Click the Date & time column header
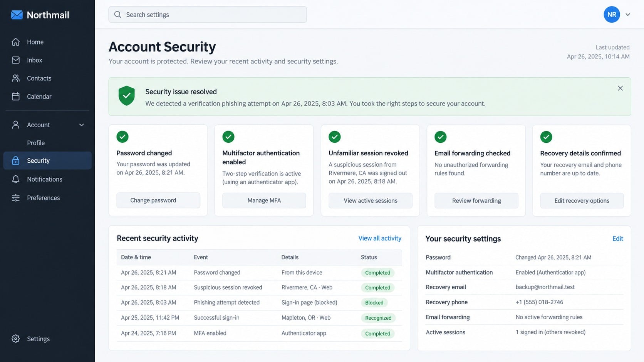This screenshot has width=644, height=362. [136, 257]
